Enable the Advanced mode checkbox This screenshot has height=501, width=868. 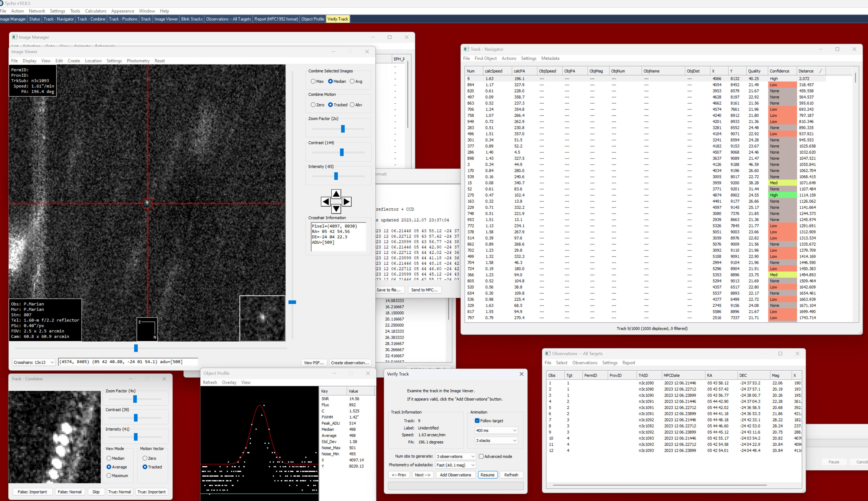(481, 456)
